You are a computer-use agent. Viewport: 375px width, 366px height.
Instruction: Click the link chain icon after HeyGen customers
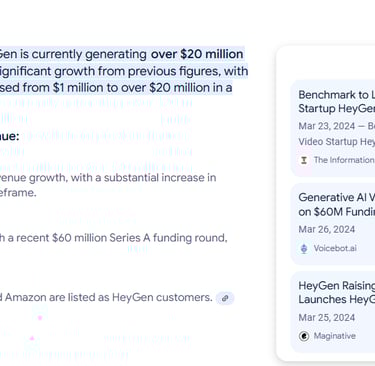225,298
